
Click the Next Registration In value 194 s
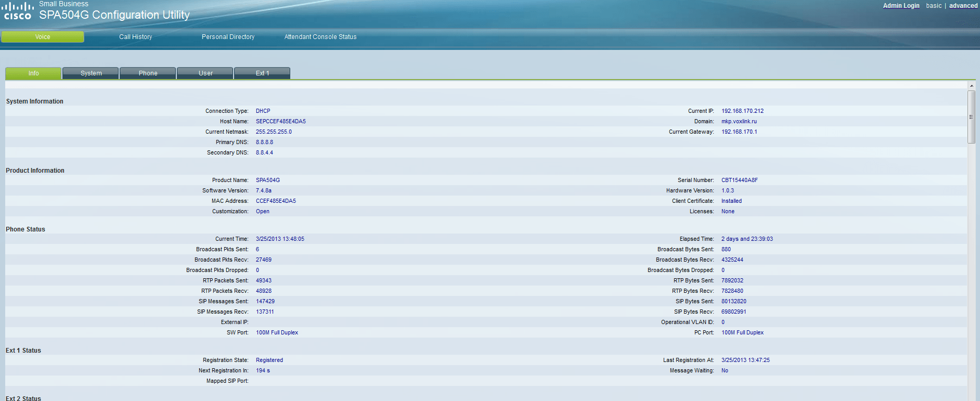(263, 370)
